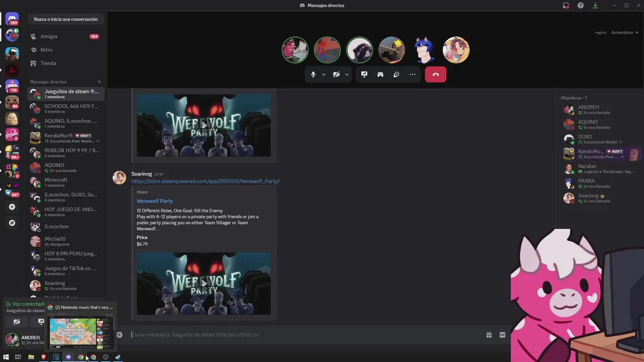Select KendoMu... in members list
Image resolution: width=644 pixels, height=362 pixels.
[x=600, y=154]
